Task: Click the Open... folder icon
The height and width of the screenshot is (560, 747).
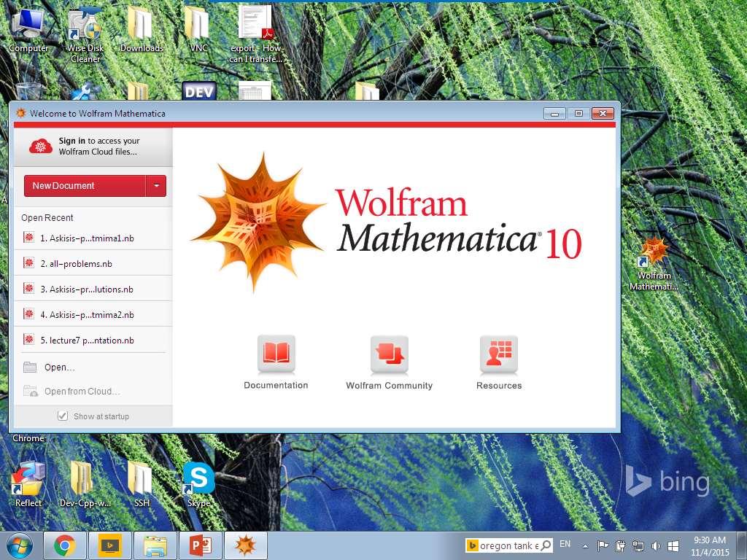Action: click(30, 367)
